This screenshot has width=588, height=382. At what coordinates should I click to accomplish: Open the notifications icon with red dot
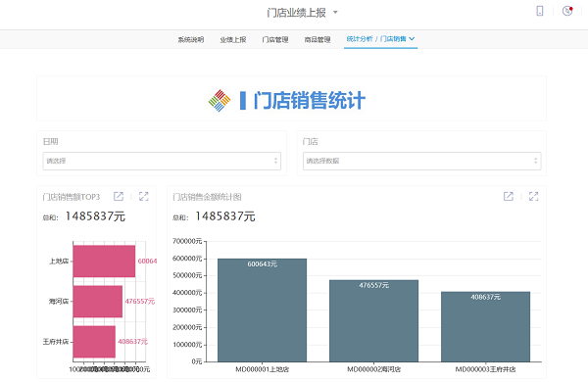pyautogui.click(x=567, y=11)
